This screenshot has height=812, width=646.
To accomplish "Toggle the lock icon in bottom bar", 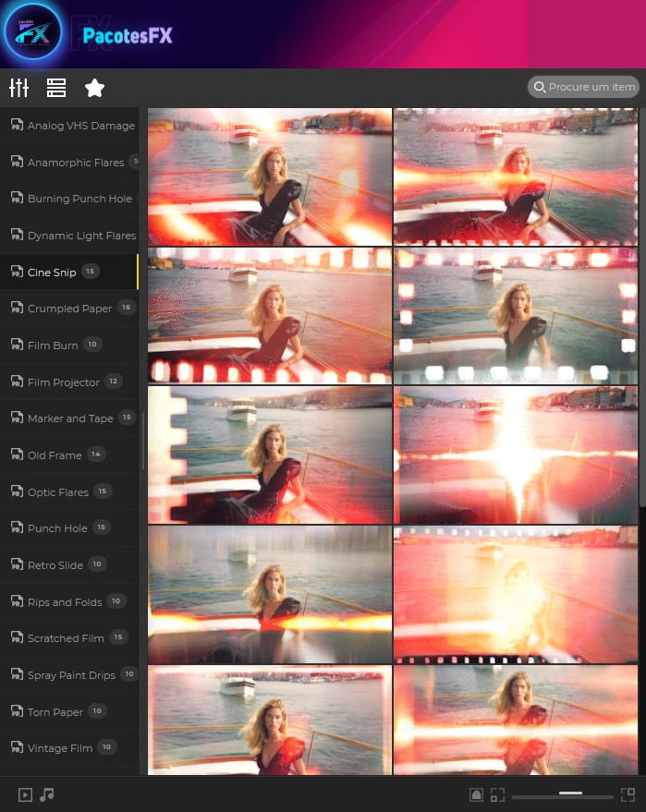I will pos(476,794).
